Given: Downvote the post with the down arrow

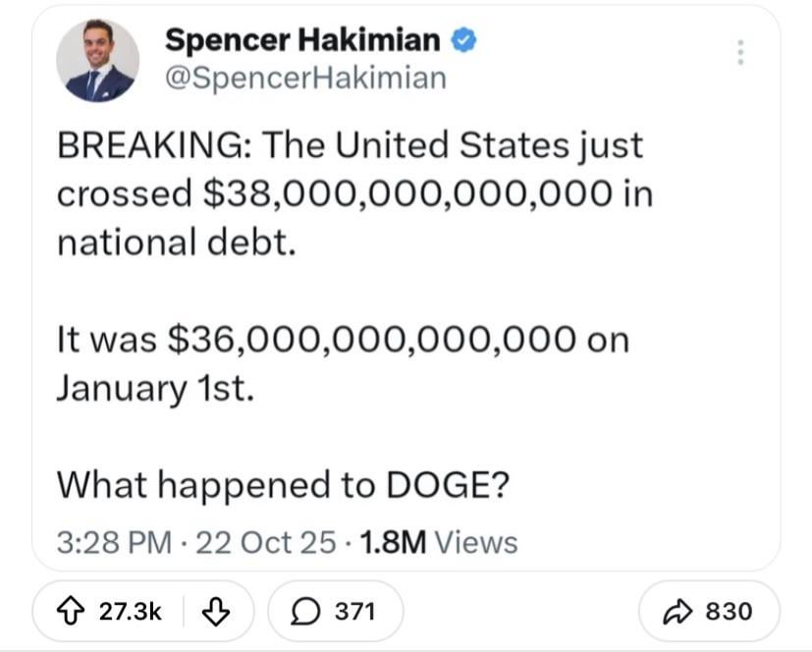Looking at the screenshot, I should [x=216, y=611].
